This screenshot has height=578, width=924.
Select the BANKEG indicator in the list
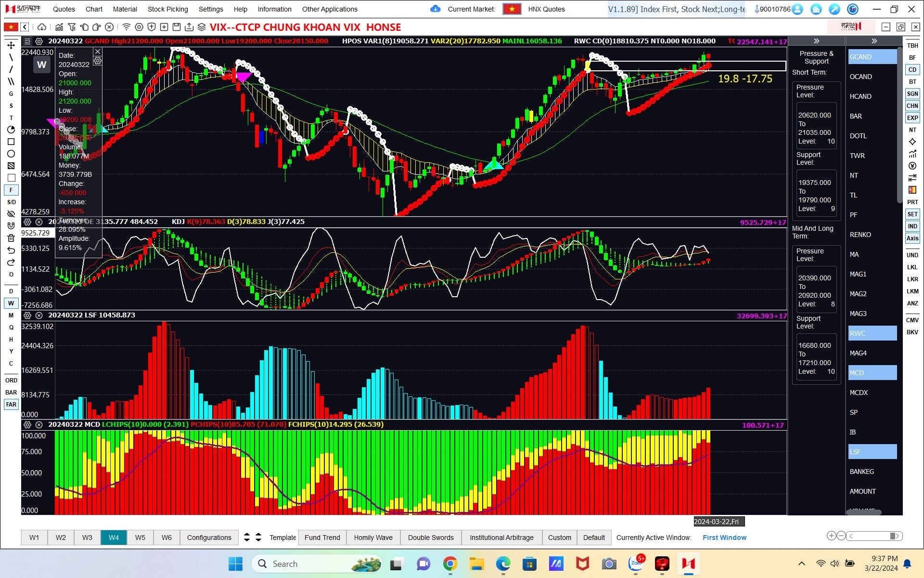click(x=872, y=472)
